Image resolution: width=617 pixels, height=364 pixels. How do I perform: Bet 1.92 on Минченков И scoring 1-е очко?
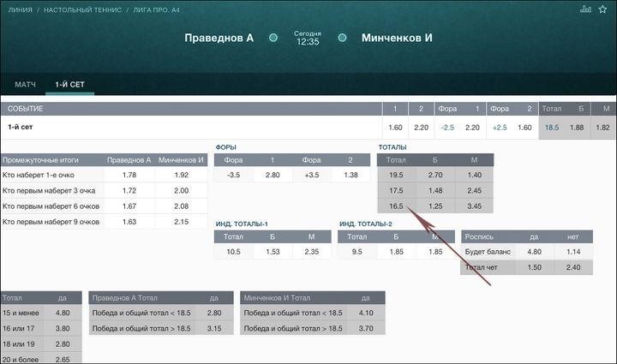pos(182,175)
